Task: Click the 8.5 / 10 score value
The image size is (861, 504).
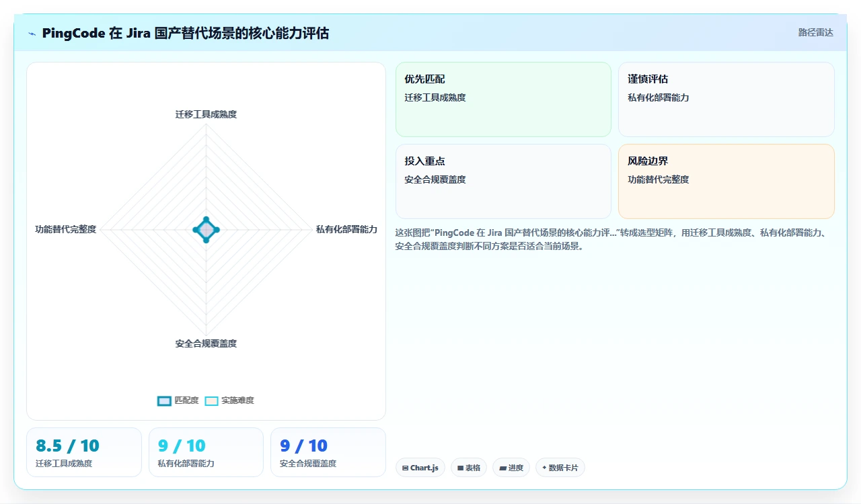Action: pyautogui.click(x=67, y=446)
